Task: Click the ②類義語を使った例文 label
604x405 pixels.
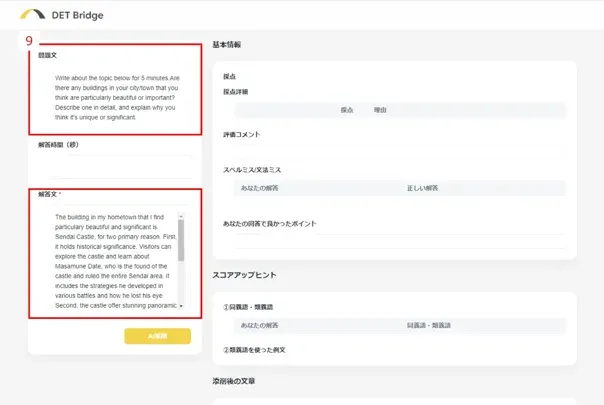Action: tap(254, 350)
